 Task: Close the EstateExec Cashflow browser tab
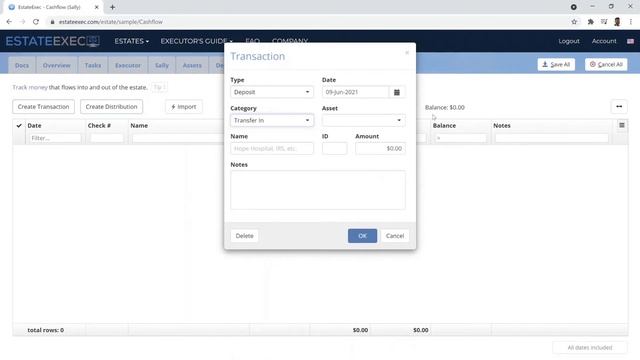(97, 7)
